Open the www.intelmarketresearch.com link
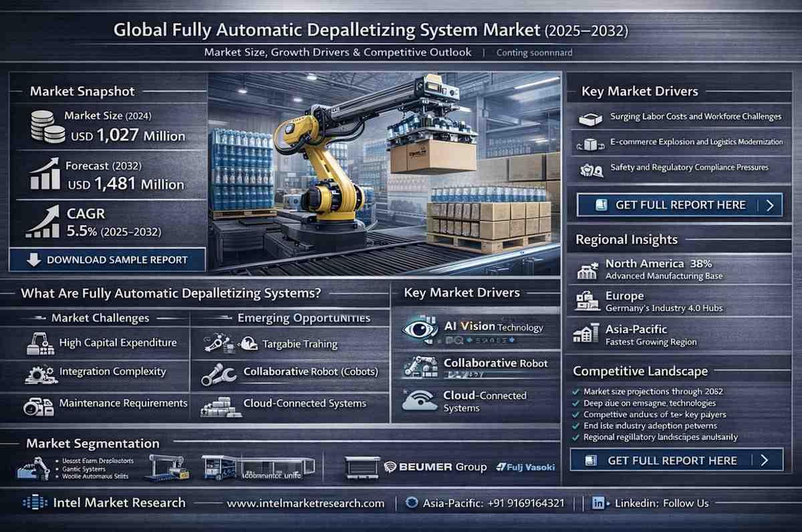The image size is (802, 532). pyautogui.click(x=305, y=503)
